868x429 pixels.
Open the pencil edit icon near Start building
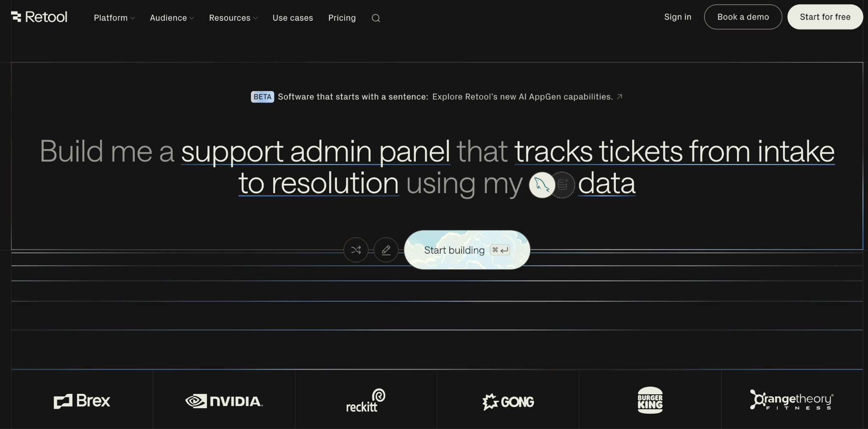[x=386, y=250]
